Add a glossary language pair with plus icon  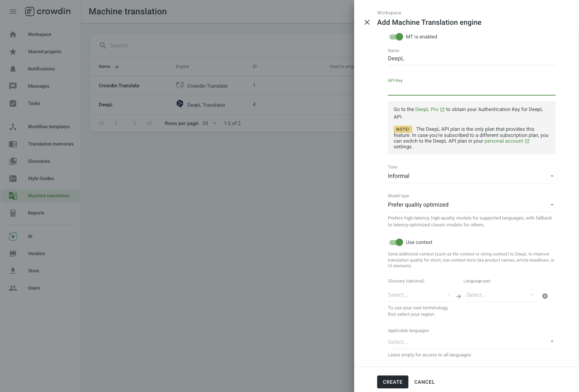[545, 296]
